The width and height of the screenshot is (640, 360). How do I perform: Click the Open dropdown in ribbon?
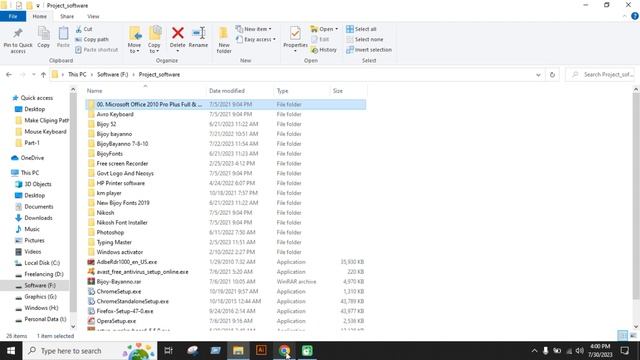click(x=324, y=29)
